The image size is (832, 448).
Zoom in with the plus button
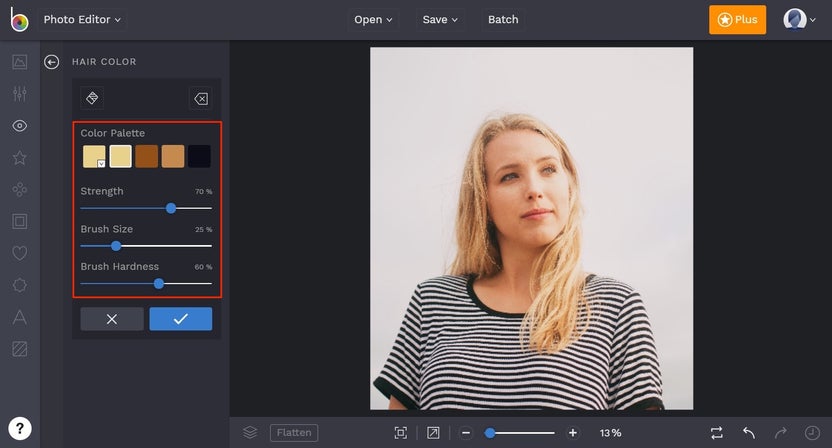click(x=573, y=433)
